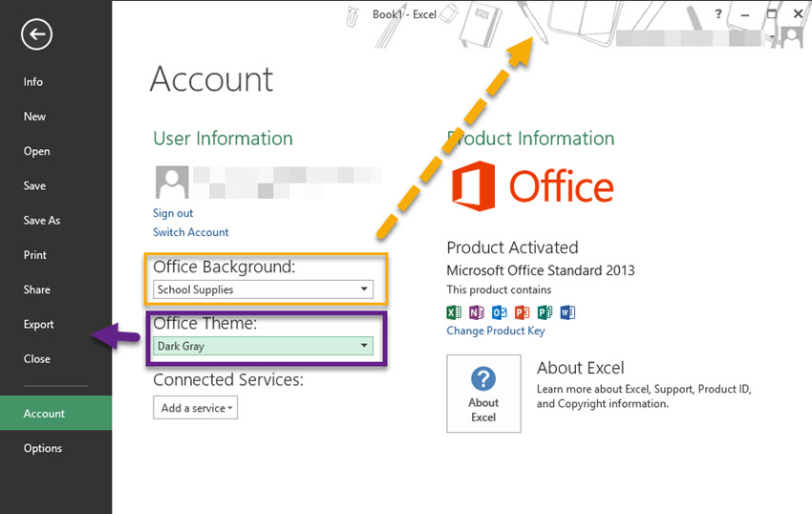Image resolution: width=812 pixels, height=514 pixels.
Task: Open Help with the question mark icon
Action: (x=717, y=14)
